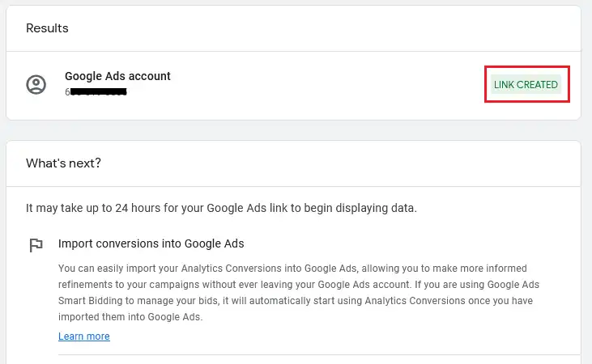
Task: Click the redacted Google Ads account number
Action: click(96, 91)
